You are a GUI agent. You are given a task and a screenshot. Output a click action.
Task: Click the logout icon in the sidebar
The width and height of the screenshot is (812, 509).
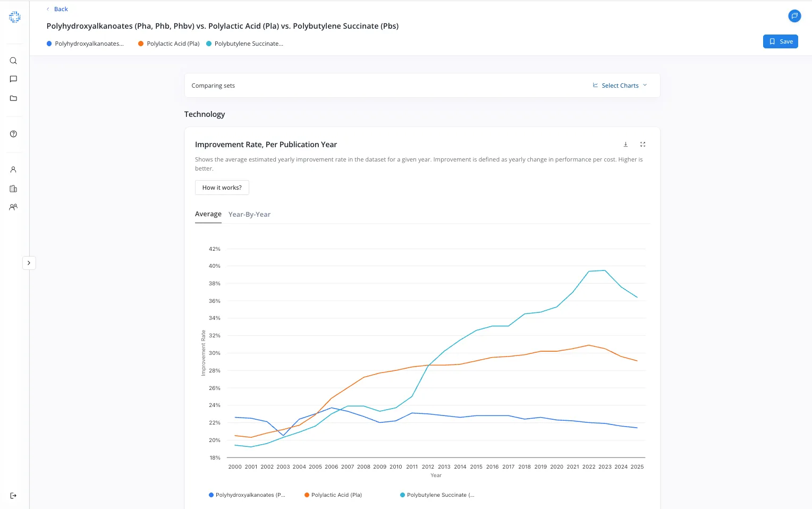click(x=13, y=496)
